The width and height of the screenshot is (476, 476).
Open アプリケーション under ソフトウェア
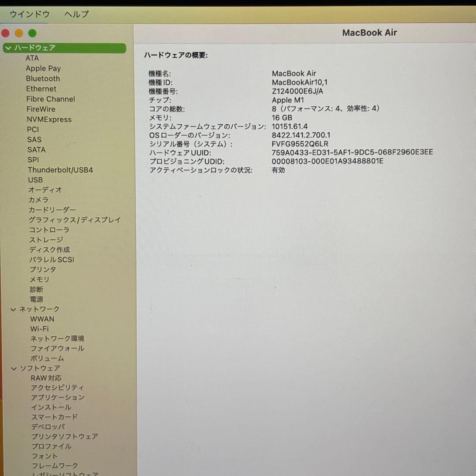point(57,397)
